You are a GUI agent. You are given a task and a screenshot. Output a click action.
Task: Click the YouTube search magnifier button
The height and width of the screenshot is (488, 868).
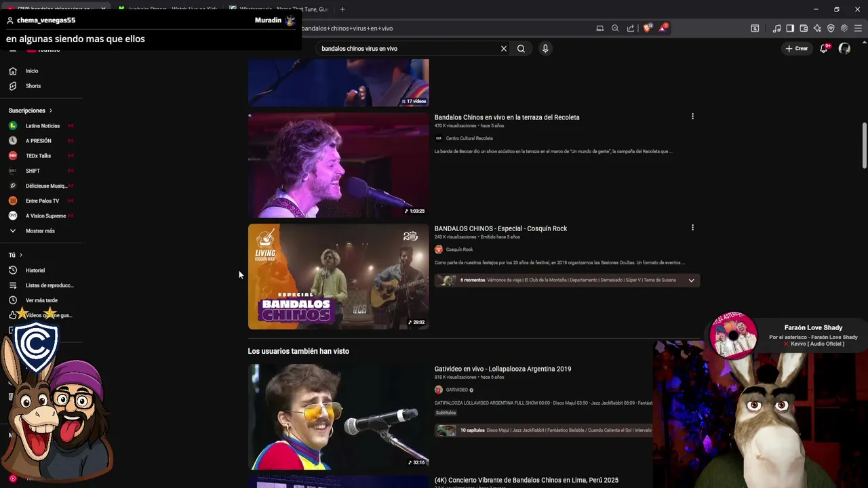pos(521,49)
